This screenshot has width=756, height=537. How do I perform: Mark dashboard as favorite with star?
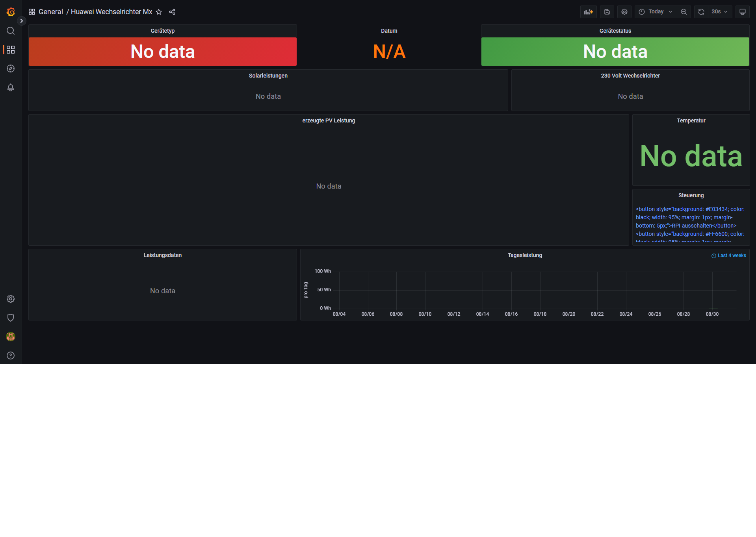(159, 12)
